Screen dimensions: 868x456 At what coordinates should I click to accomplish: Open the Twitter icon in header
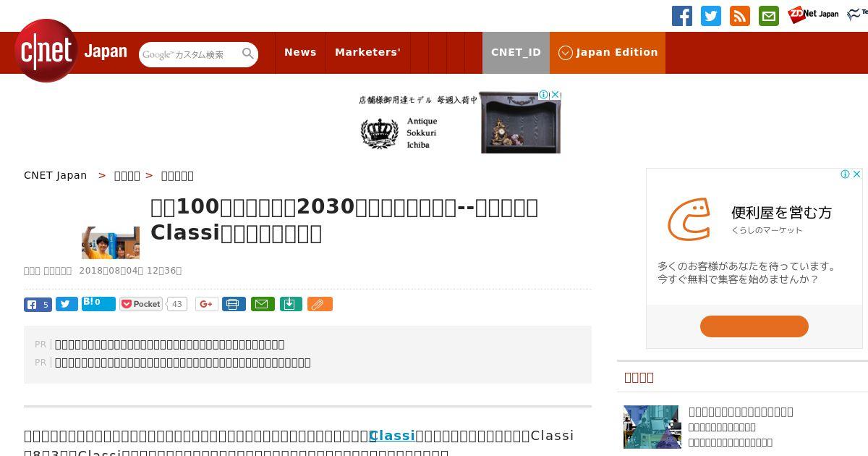[x=711, y=16]
